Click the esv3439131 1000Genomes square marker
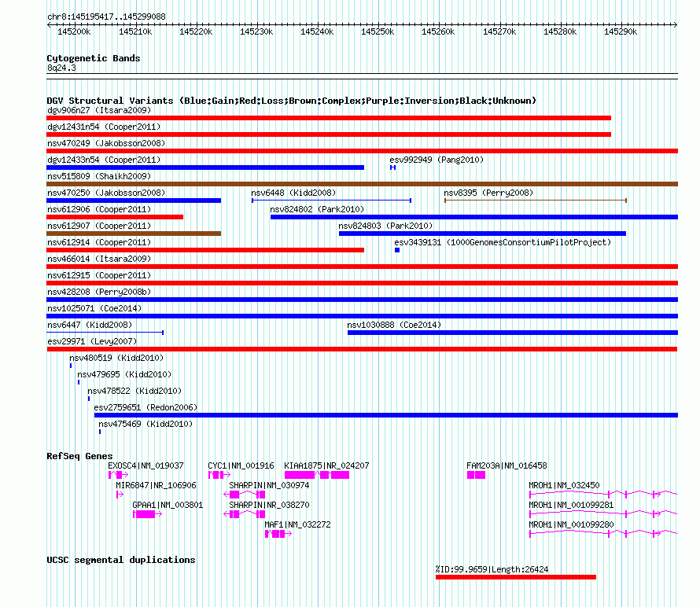Viewport: 700px width, 607px height. point(397,250)
